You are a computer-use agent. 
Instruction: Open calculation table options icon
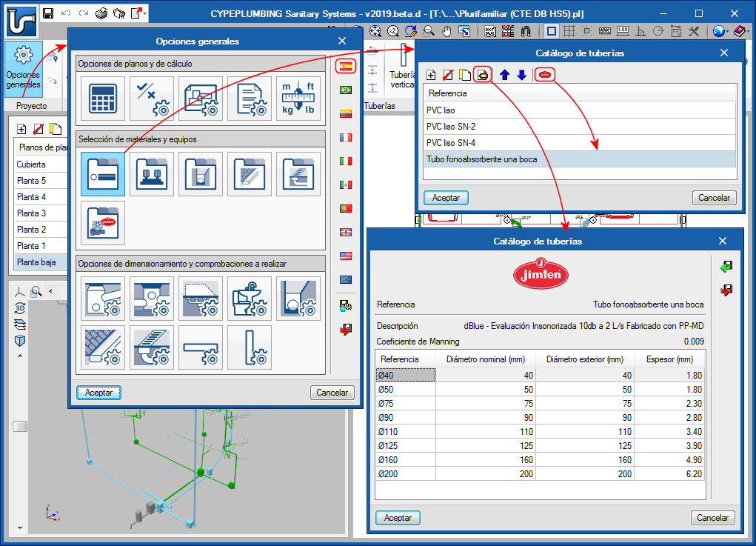[x=103, y=99]
